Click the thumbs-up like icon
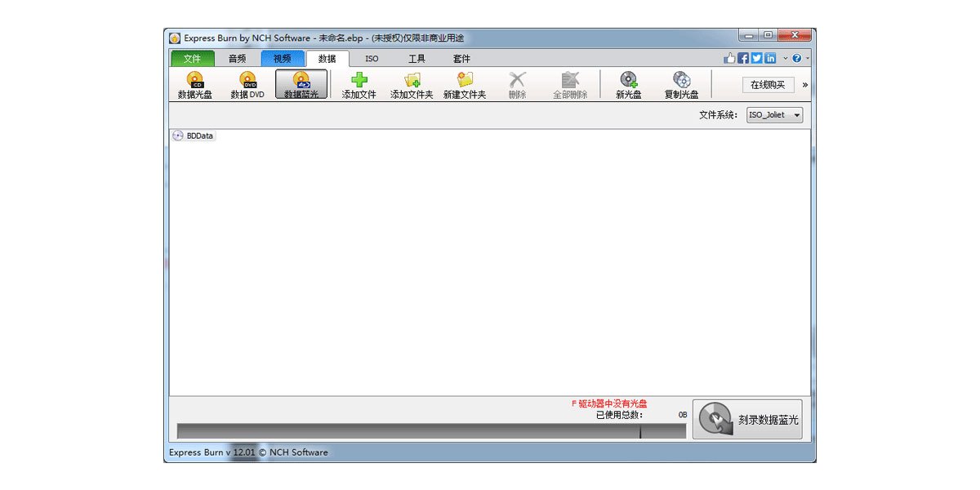980x490 pixels. click(x=730, y=58)
